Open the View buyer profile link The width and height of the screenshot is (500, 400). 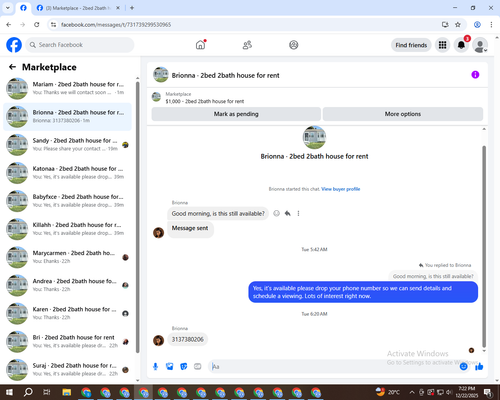tap(340, 189)
